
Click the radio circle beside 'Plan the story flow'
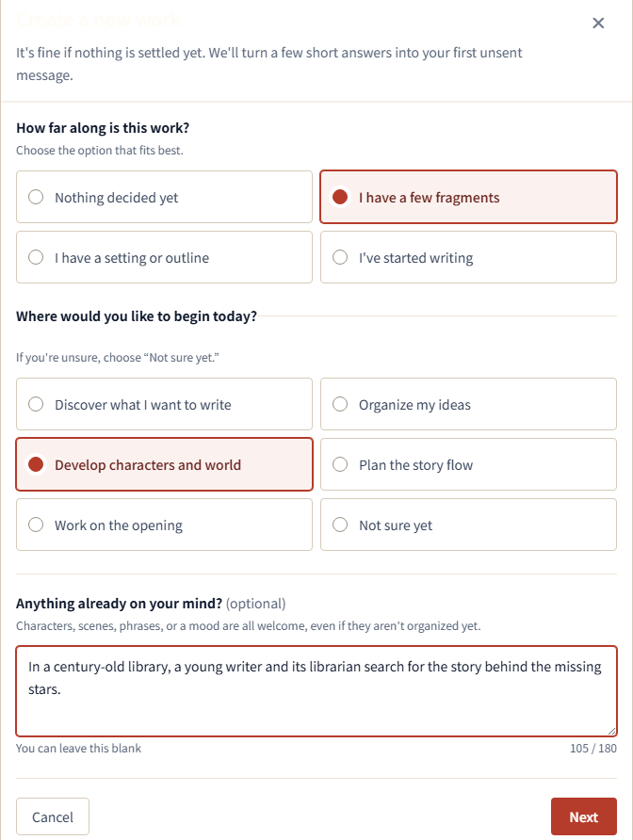click(x=340, y=464)
